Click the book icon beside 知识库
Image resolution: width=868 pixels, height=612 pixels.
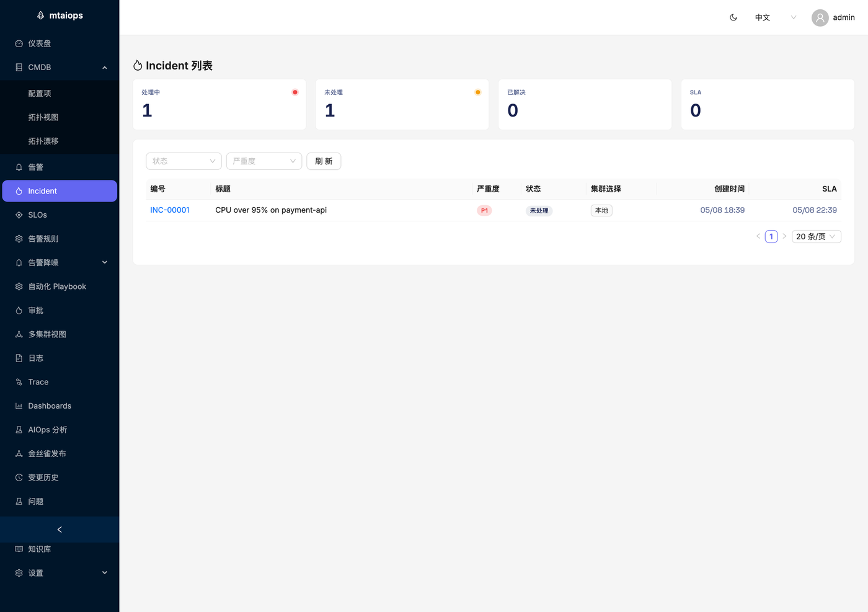[19, 549]
